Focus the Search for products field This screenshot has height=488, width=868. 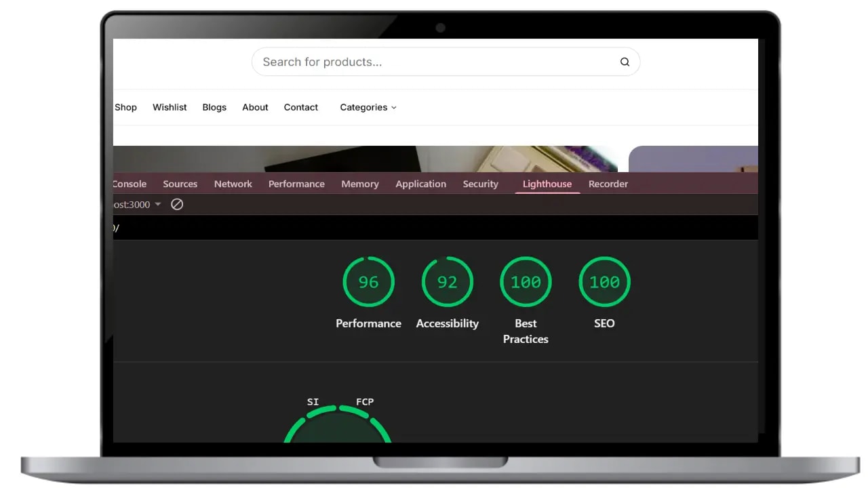tap(446, 62)
